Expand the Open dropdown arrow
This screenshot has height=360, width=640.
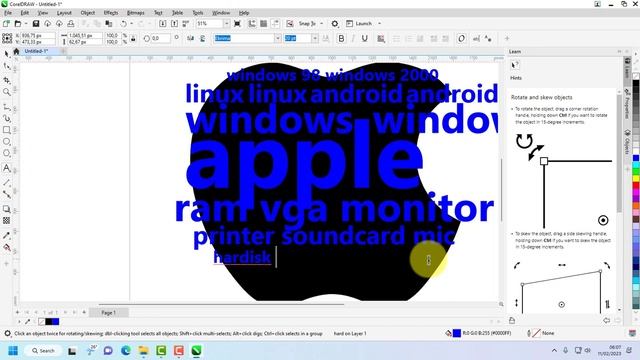(x=26, y=24)
